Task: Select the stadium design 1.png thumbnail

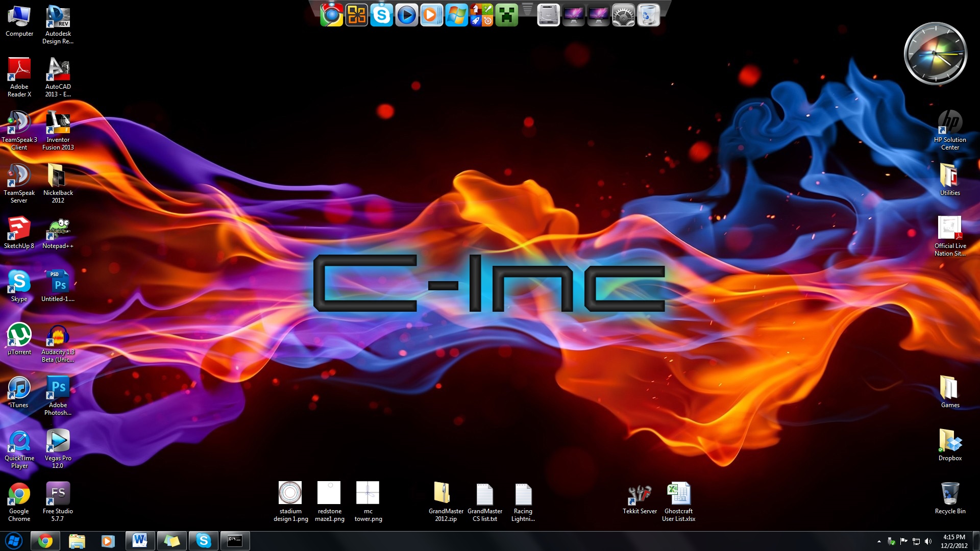Action: pos(290,494)
